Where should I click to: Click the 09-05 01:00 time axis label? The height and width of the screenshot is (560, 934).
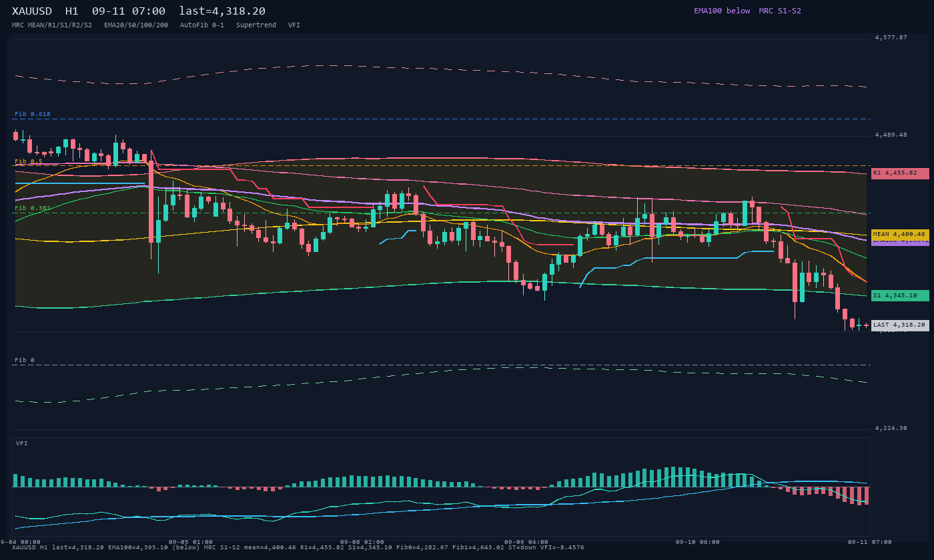pyautogui.click(x=191, y=542)
